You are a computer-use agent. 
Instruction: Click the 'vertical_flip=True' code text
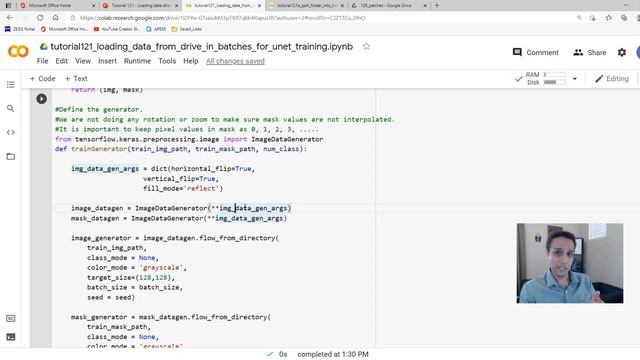181,179
